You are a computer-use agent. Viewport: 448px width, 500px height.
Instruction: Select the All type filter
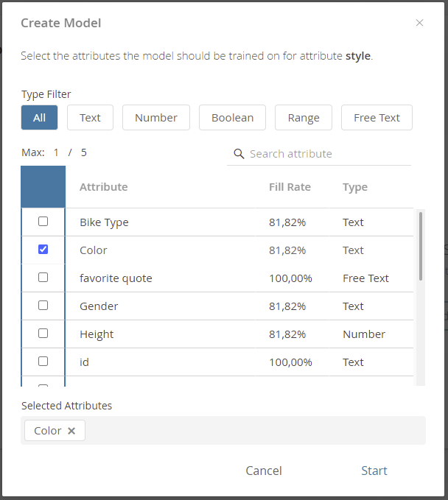click(39, 118)
